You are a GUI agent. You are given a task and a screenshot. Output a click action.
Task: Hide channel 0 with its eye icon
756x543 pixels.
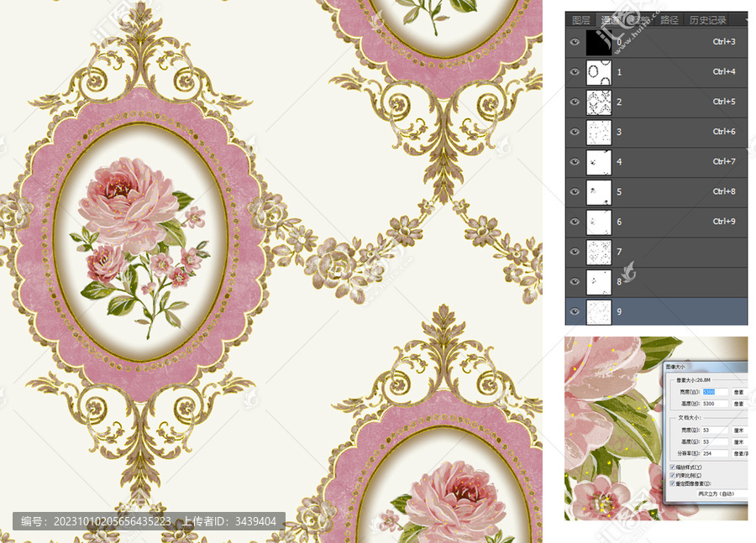pos(575,42)
